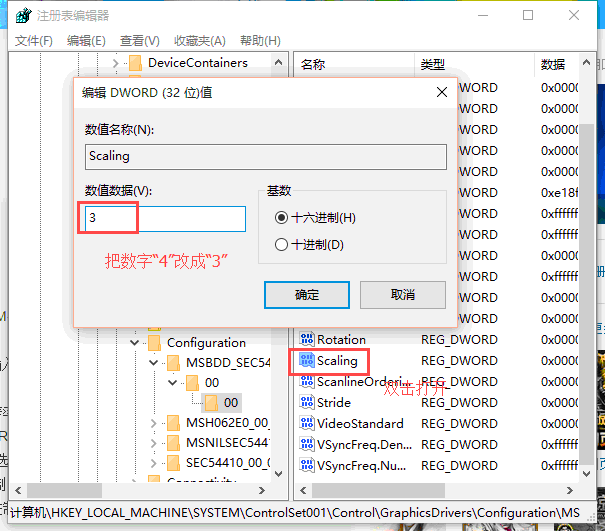Click REG_DWORD type in the Stride row

click(x=459, y=402)
